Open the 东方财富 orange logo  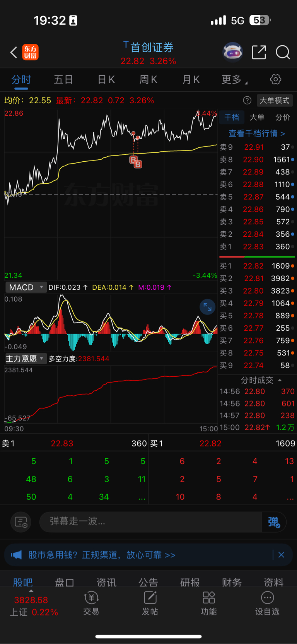(x=30, y=52)
